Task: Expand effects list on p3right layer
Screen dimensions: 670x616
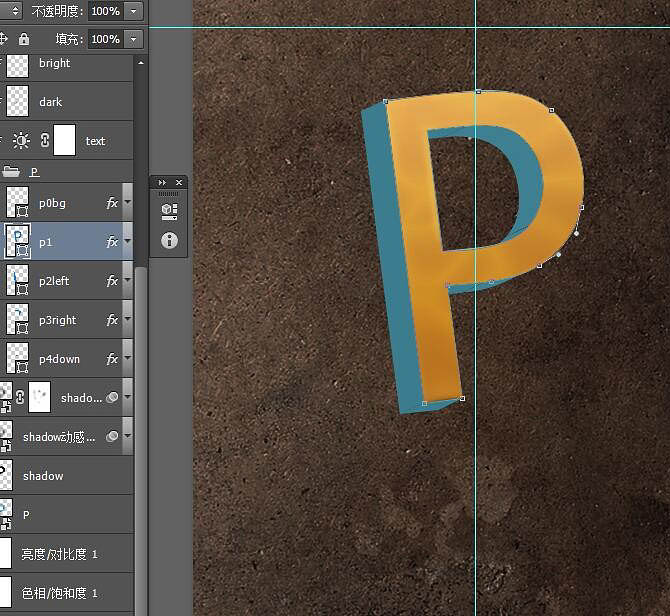Action: 127,320
